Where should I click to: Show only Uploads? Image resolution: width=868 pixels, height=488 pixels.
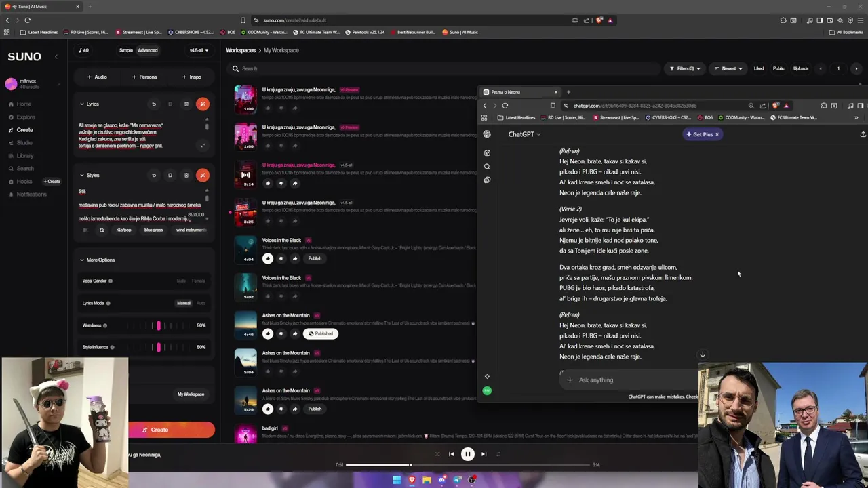pyautogui.click(x=801, y=68)
